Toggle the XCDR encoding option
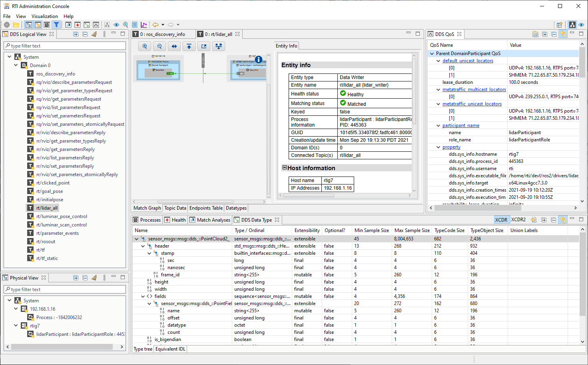588x365 pixels. pos(501,220)
